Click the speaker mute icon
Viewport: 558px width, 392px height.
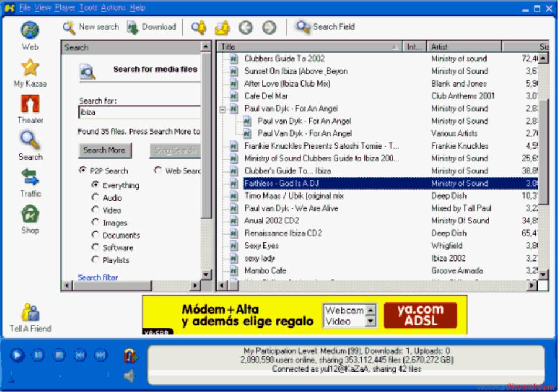[x=129, y=376]
